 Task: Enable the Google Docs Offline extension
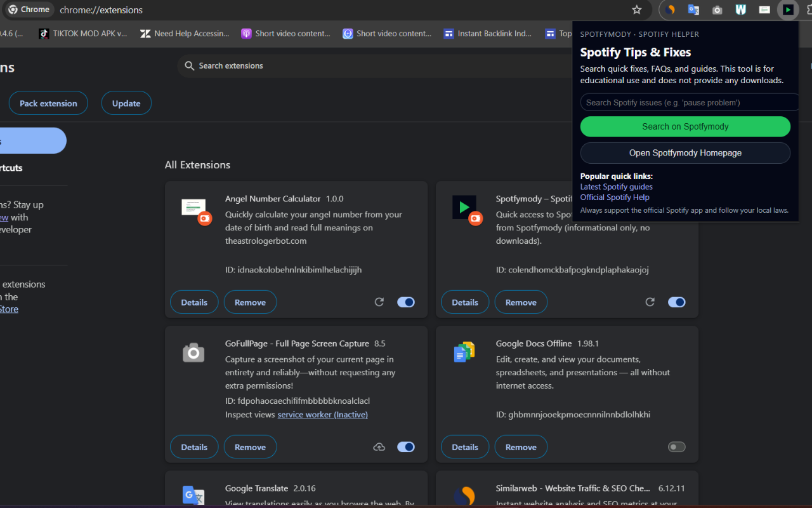(x=676, y=446)
